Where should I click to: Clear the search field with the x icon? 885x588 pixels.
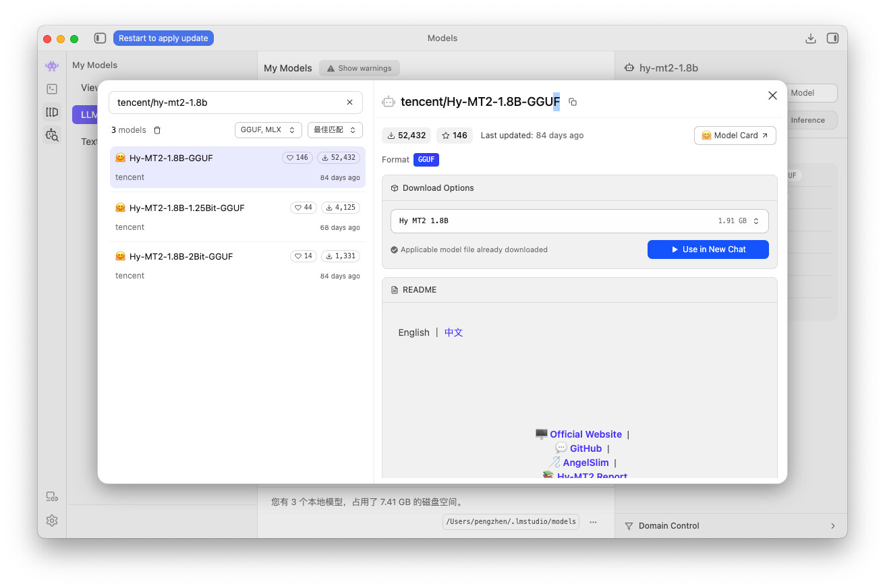pyautogui.click(x=349, y=102)
